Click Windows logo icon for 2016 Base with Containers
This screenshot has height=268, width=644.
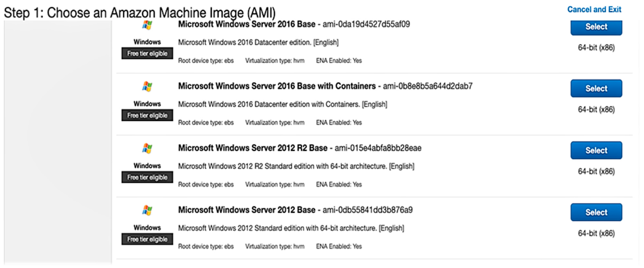[x=147, y=87]
